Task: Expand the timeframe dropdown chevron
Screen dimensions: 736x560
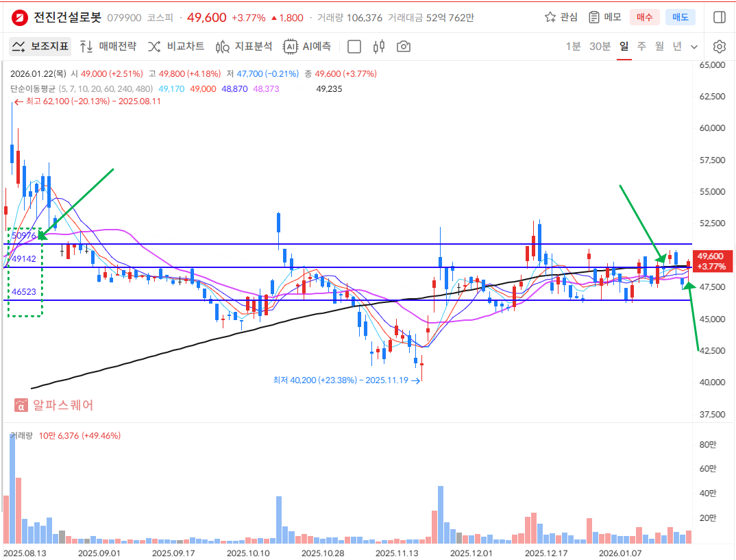Action: pos(694,47)
